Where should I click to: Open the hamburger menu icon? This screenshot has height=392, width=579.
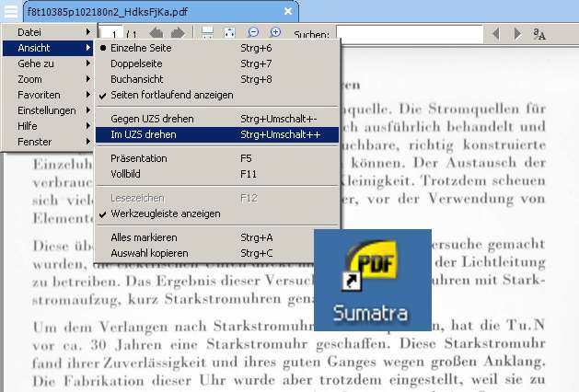point(11,11)
